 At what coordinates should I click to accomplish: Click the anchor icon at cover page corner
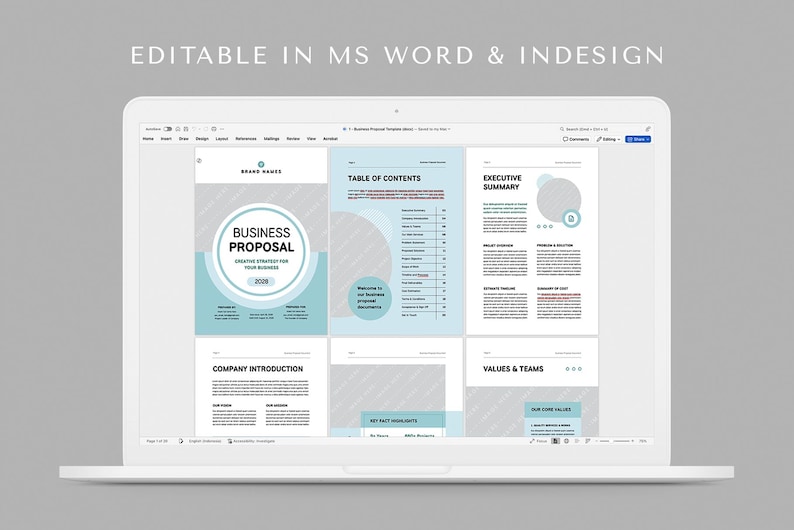point(199,160)
